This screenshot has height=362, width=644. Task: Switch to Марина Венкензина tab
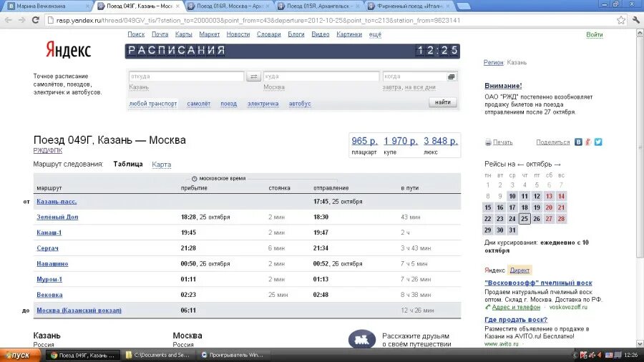[x=47, y=6]
